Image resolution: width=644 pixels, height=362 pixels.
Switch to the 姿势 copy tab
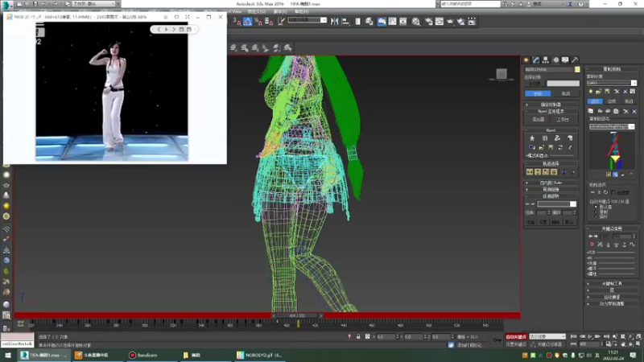click(612, 101)
